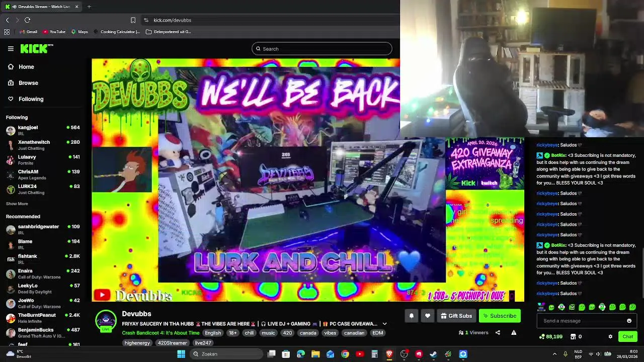Open the YouTube bookmark
Screen dimensions: 644x362
point(54,32)
